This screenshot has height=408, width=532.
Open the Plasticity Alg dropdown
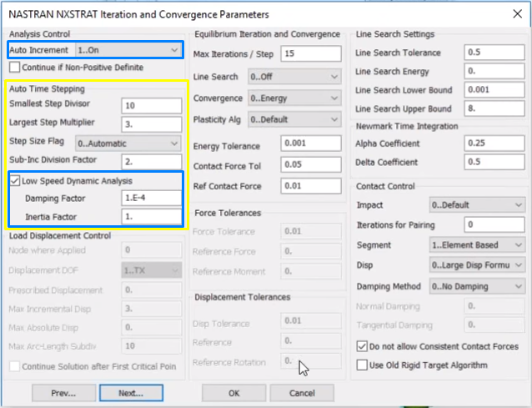(x=294, y=119)
